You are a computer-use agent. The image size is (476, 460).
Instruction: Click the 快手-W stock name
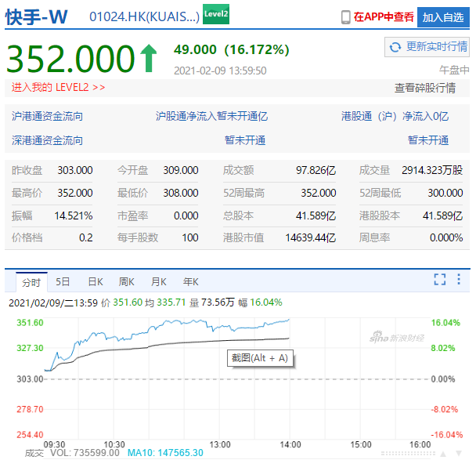click(36, 17)
